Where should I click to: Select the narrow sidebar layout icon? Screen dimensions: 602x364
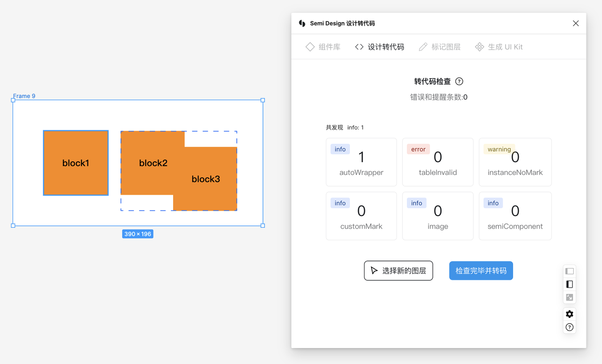570,284
